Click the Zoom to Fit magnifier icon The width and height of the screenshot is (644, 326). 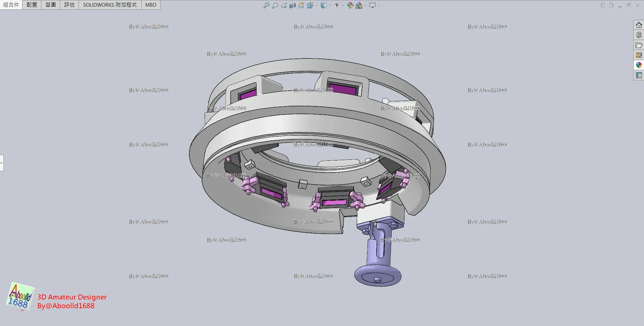(266, 5)
